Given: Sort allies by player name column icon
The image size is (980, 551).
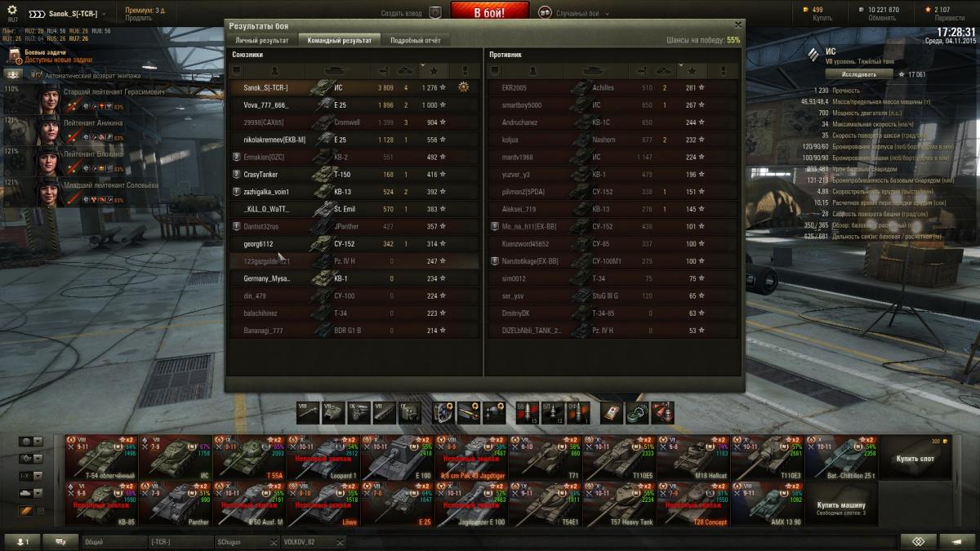Looking at the screenshot, I should tap(275, 71).
